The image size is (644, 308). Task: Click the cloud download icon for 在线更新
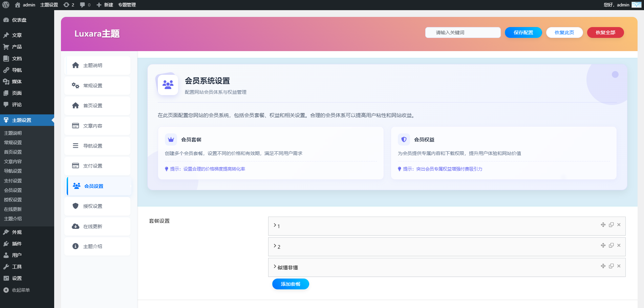(75, 226)
